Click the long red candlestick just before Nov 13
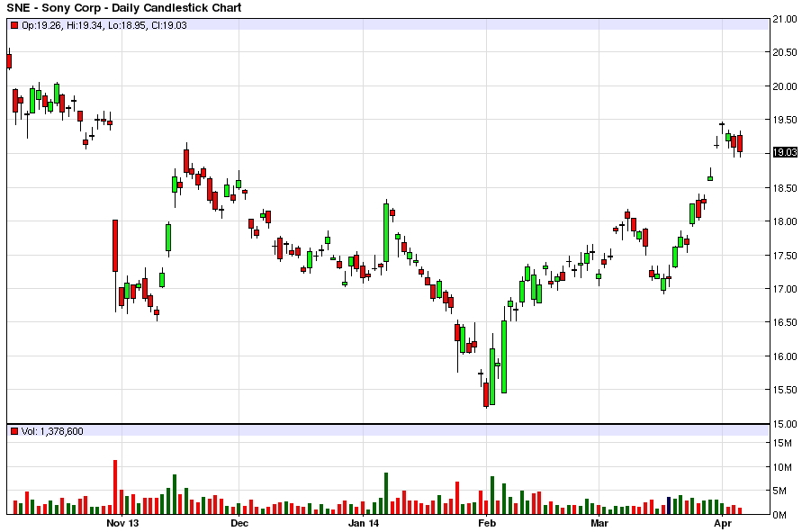802x532 pixels. 115,246
